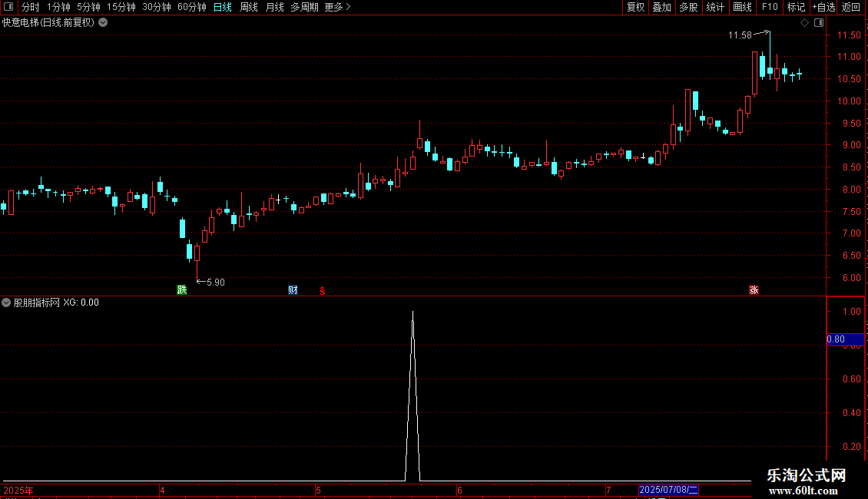Switch to 周线 weekly chart
Image resolution: width=868 pixels, height=499 pixels.
(249, 7)
